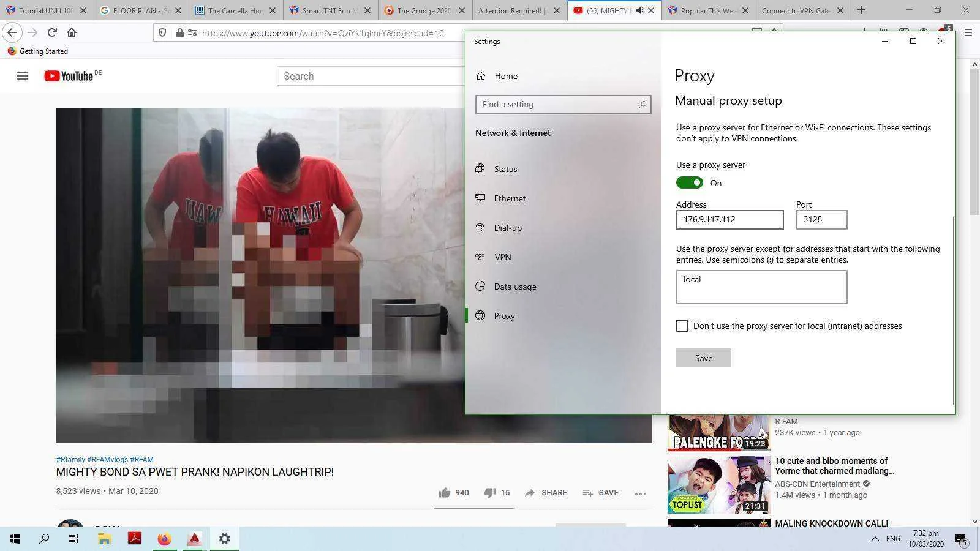This screenshot has height=551, width=980.
Task: Check Don't use proxy for local addresses
Action: (x=682, y=326)
